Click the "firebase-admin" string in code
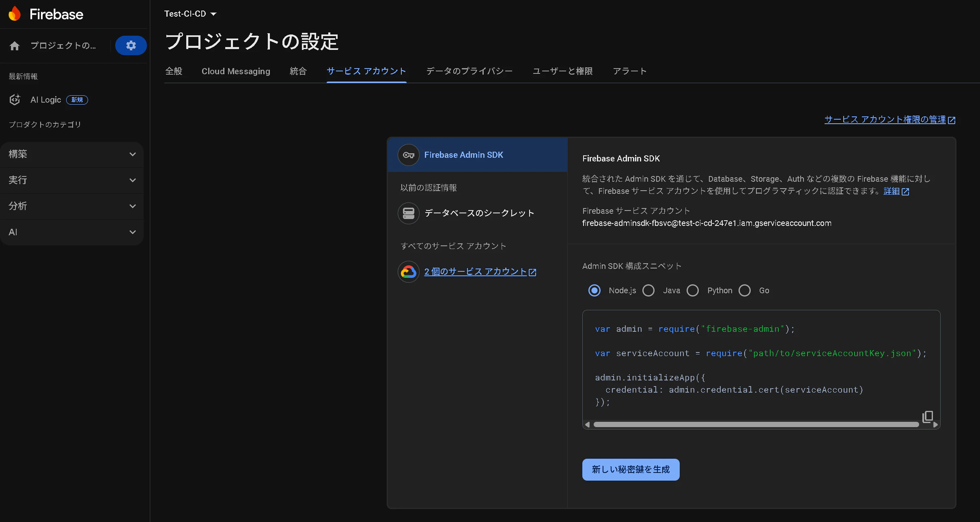The height and width of the screenshot is (522, 980). tap(743, 329)
